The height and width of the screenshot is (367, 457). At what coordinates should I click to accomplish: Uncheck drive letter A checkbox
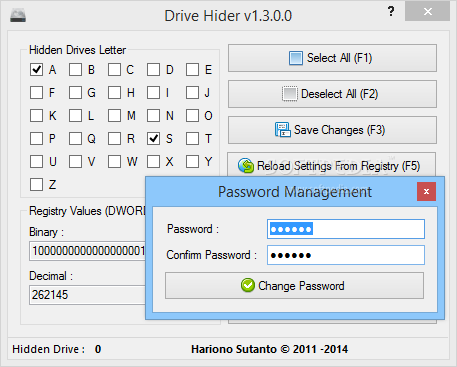[36, 70]
